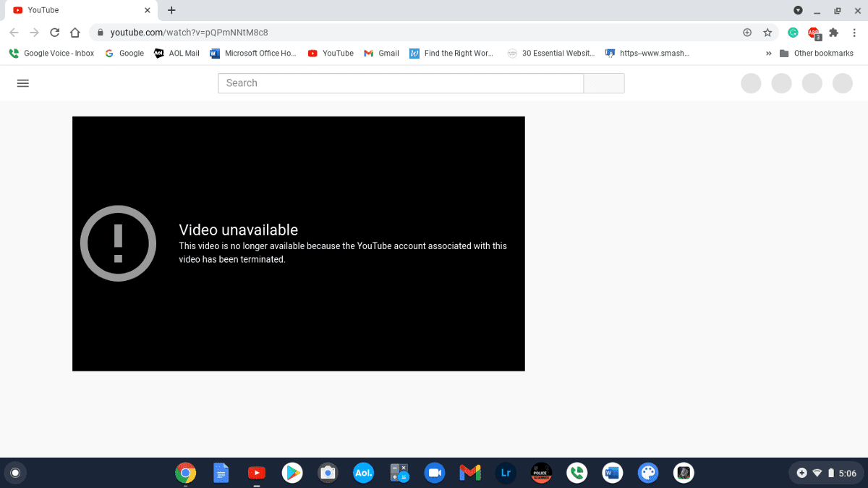Bookmark this page with the star icon
Viewport: 868px width, 488px height.
coord(767,33)
